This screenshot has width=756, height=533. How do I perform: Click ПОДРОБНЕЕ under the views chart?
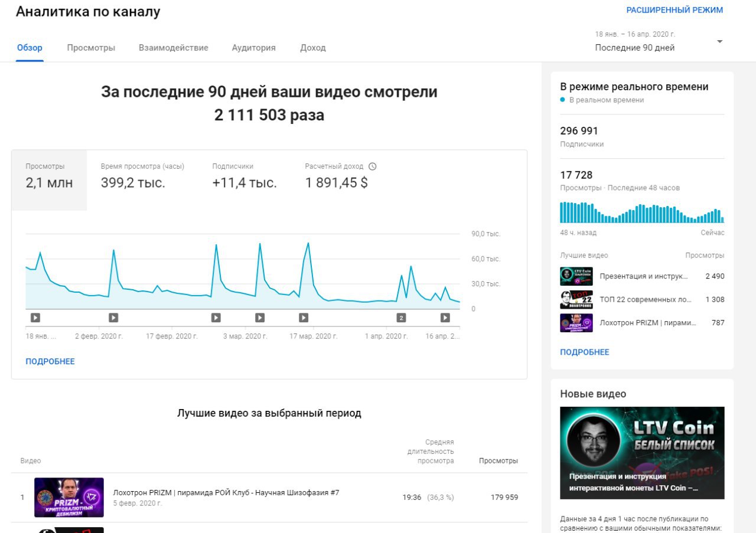50,361
